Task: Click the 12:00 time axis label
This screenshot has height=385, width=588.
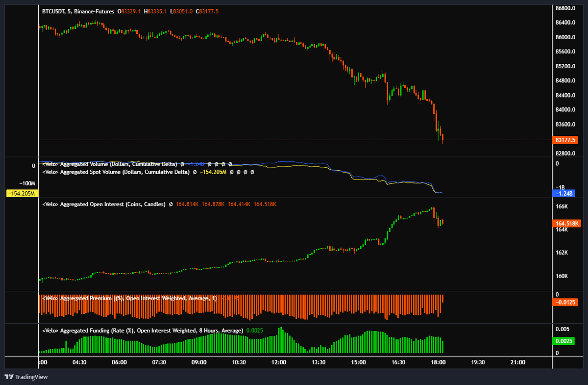Action: (x=279, y=362)
